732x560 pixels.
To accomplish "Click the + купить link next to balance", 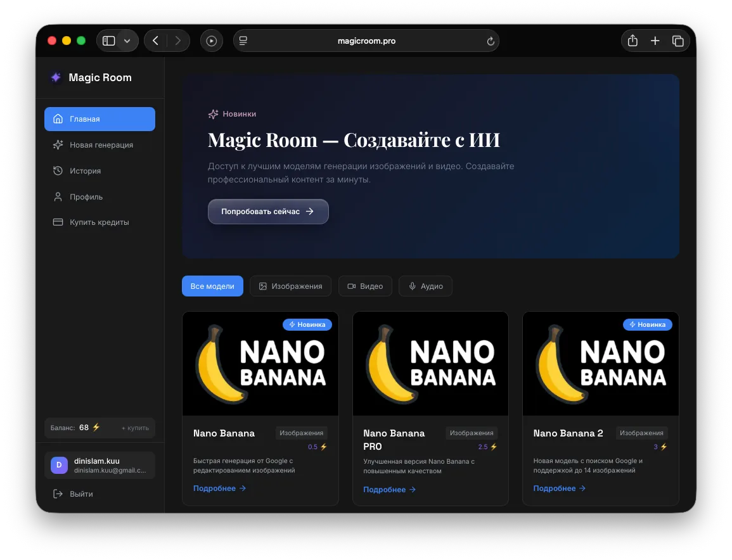I will (x=135, y=428).
